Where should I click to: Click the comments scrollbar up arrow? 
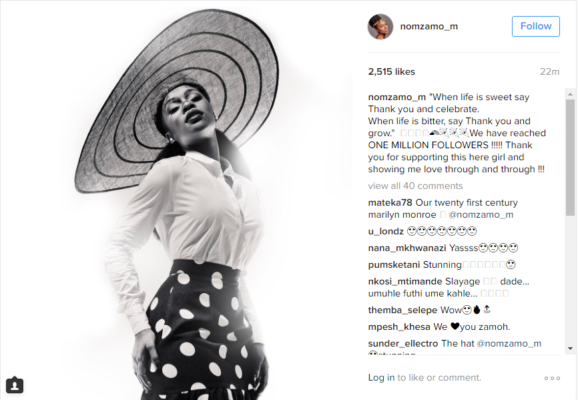pos(570,94)
